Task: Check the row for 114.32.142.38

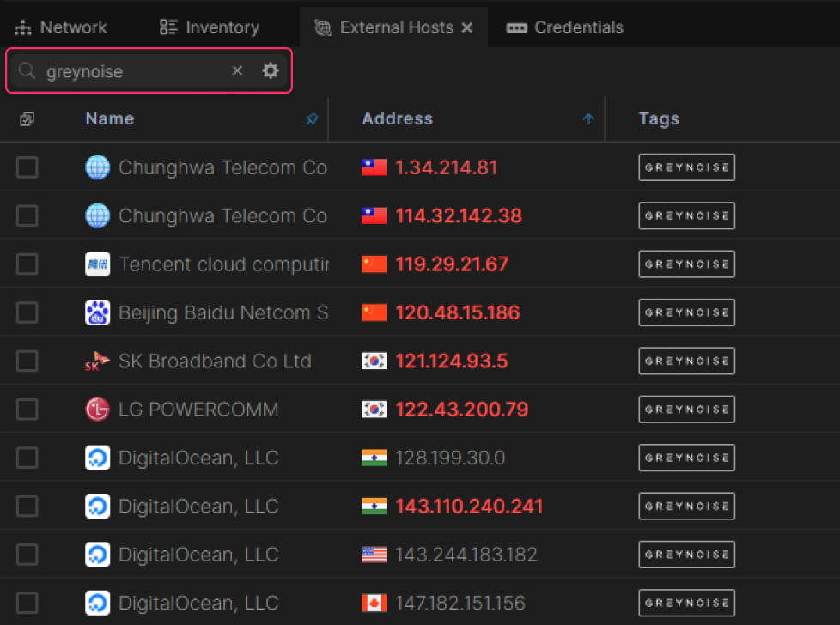Action: coord(27,215)
